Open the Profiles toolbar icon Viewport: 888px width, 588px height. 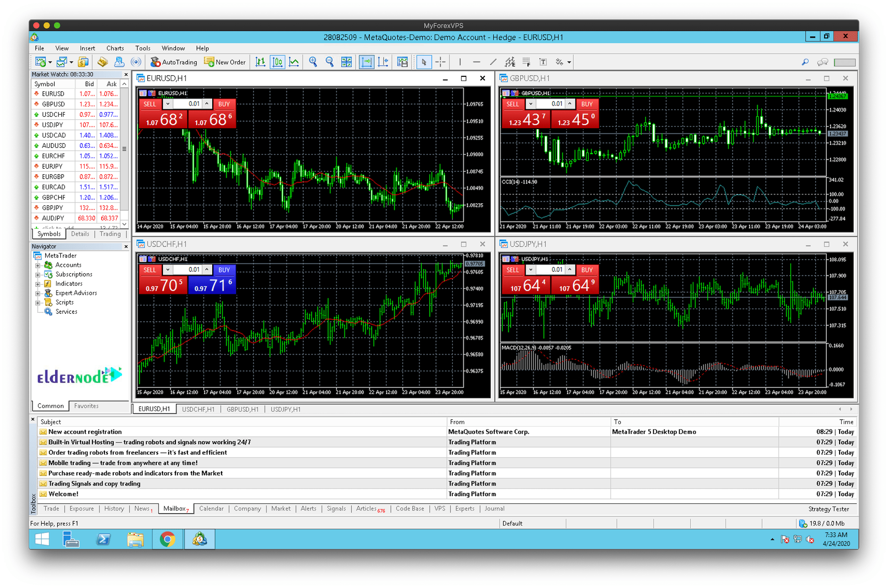pos(62,62)
